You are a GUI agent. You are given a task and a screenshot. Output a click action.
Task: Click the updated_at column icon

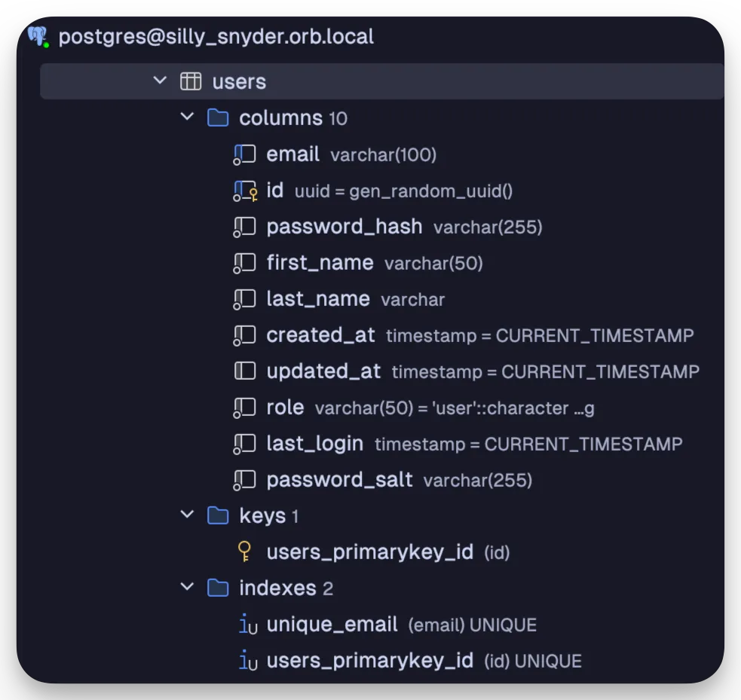point(245,371)
